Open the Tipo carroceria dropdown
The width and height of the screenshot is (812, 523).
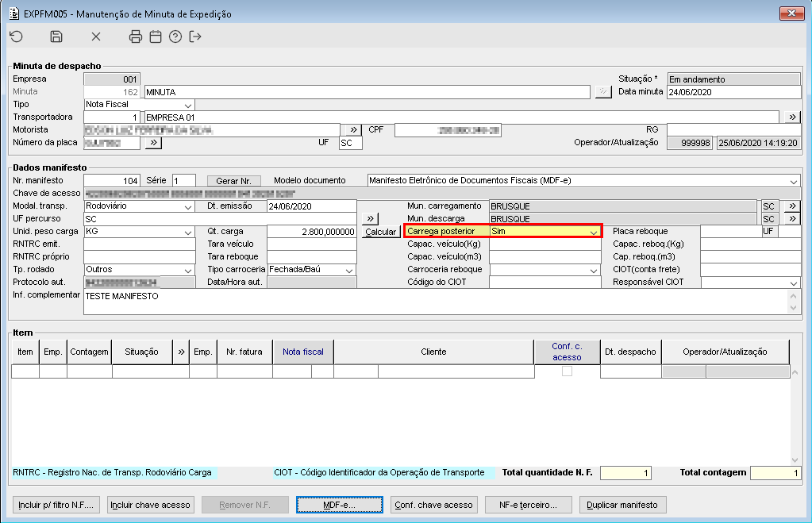(x=349, y=270)
